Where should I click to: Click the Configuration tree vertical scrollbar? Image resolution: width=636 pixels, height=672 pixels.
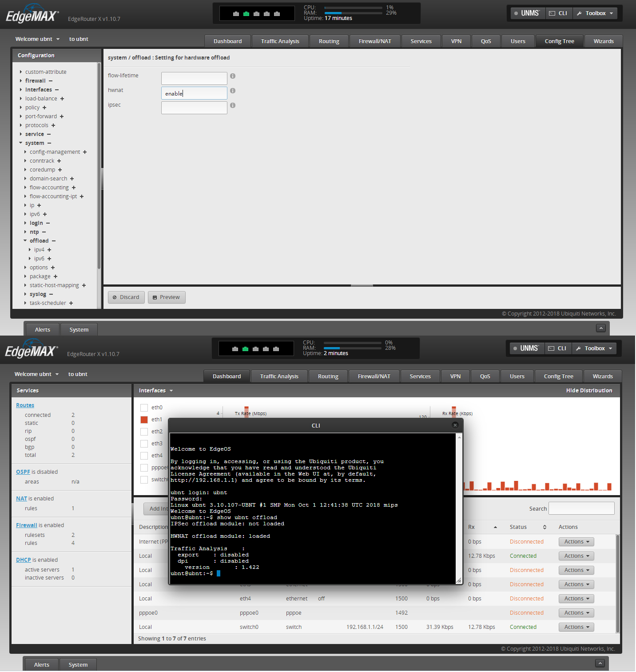[x=99, y=165]
